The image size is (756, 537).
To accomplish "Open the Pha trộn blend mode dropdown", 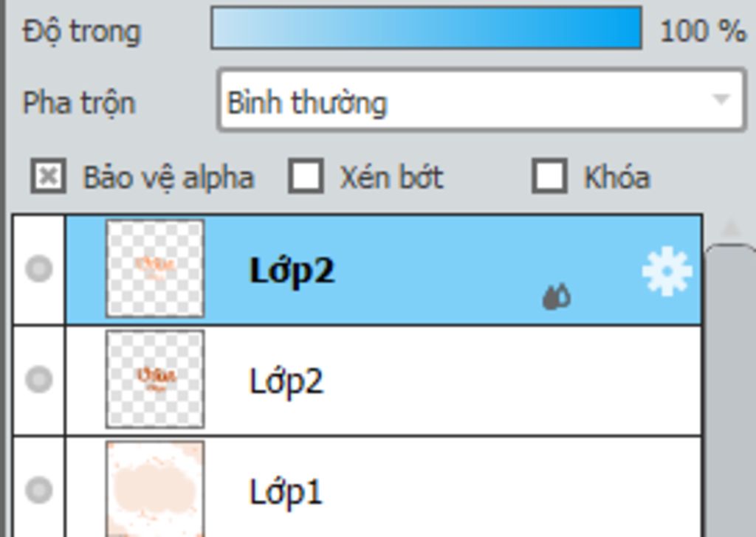I will tap(481, 100).
